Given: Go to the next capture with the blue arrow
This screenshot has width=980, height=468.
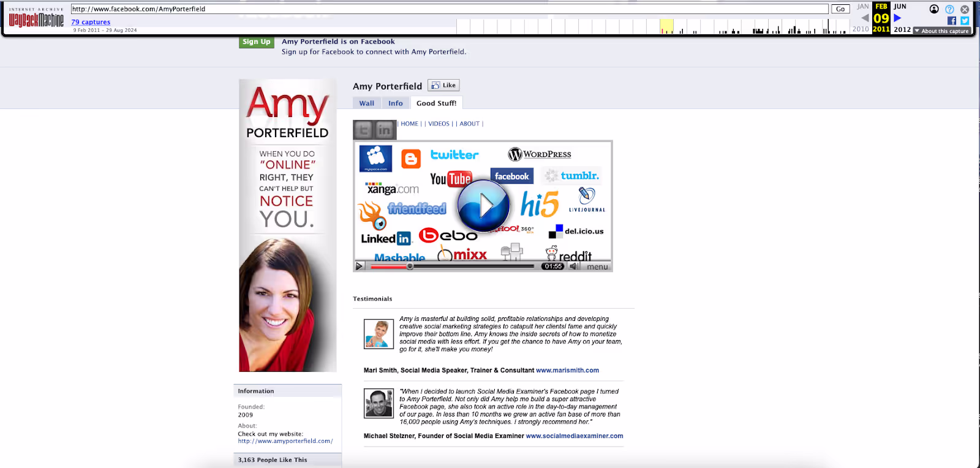Looking at the screenshot, I should [x=897, y=18].
